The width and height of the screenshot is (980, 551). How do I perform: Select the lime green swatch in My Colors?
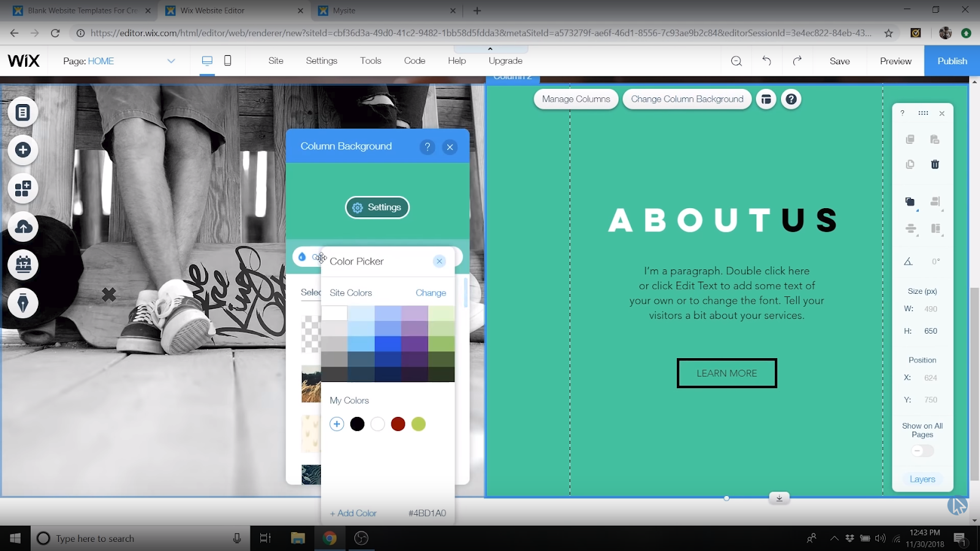(418, 424)
